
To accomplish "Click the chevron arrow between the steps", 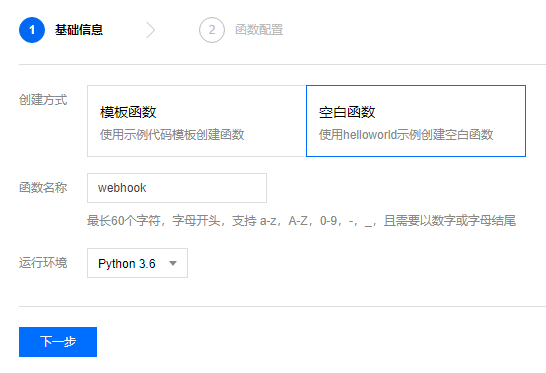I will tap(150, 30).
